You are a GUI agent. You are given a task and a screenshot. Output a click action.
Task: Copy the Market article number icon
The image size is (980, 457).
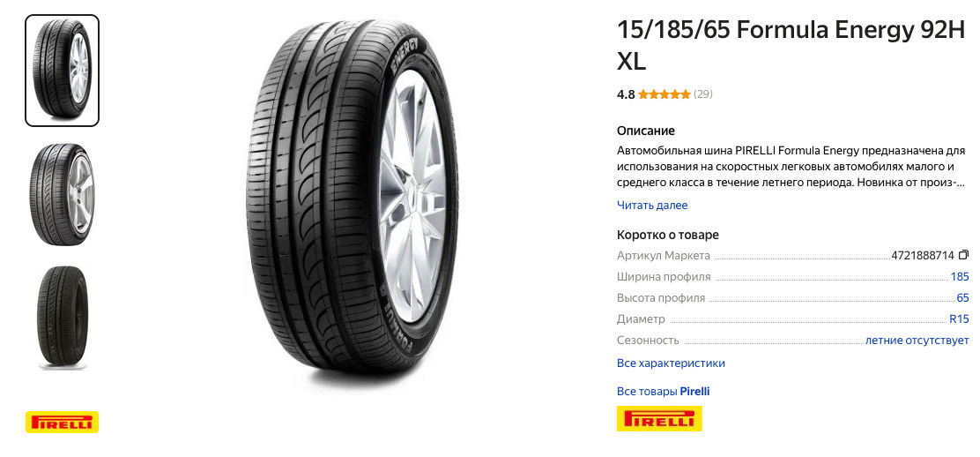pyautogui.click(x=964, y=255)
